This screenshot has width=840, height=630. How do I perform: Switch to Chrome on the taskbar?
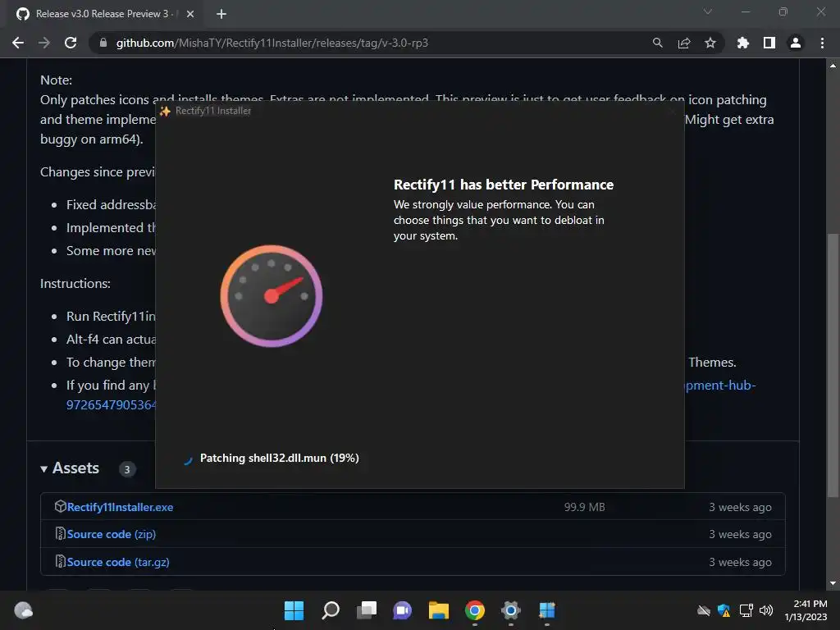pyautogui.click(x=475, y=610)
